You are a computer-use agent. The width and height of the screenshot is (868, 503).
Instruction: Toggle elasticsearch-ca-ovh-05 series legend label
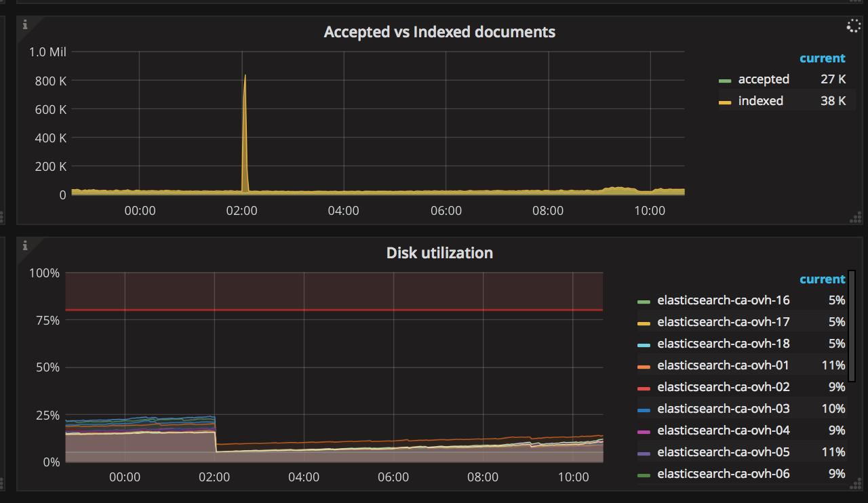(724, 452)
